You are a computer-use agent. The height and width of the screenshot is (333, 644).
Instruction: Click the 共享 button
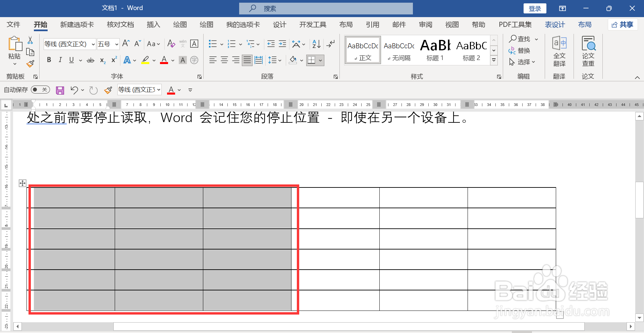click(x=623, y=24)
